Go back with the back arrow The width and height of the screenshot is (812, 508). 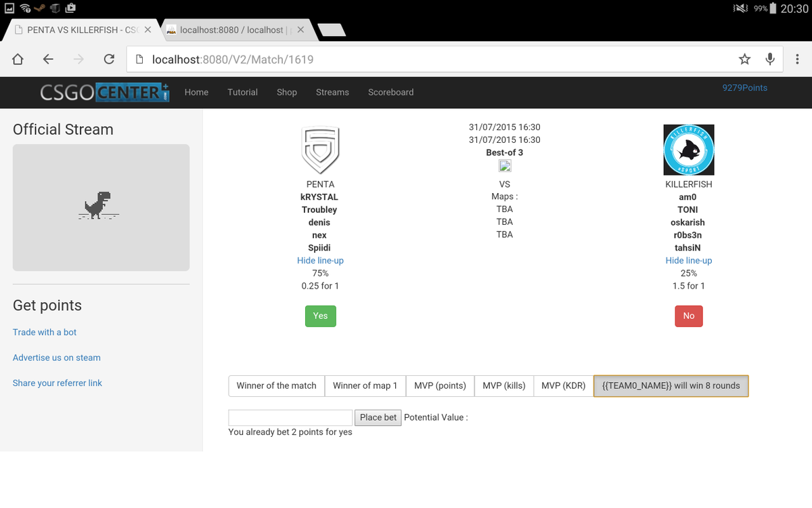(x=48, y=60)
